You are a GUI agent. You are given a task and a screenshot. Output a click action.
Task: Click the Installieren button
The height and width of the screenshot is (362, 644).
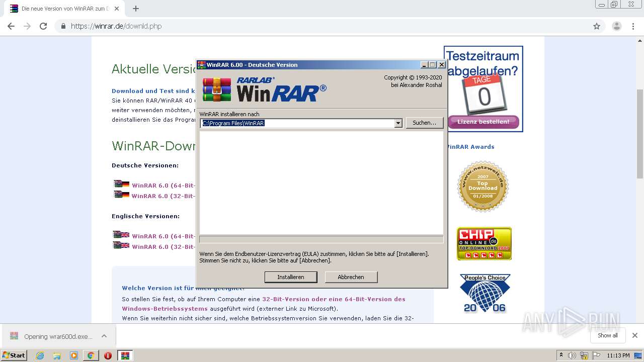[x=291, y=277]
